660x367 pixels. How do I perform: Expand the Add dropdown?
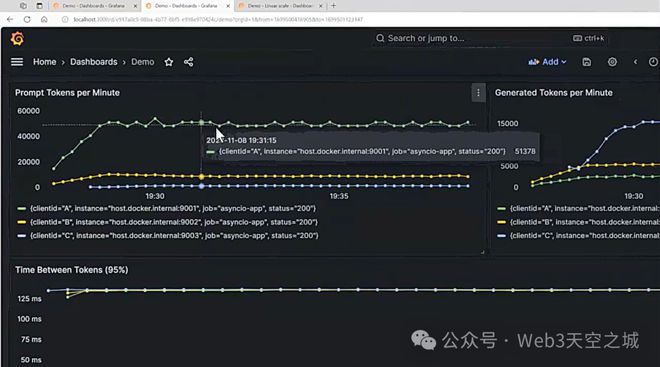click(547, 62)
